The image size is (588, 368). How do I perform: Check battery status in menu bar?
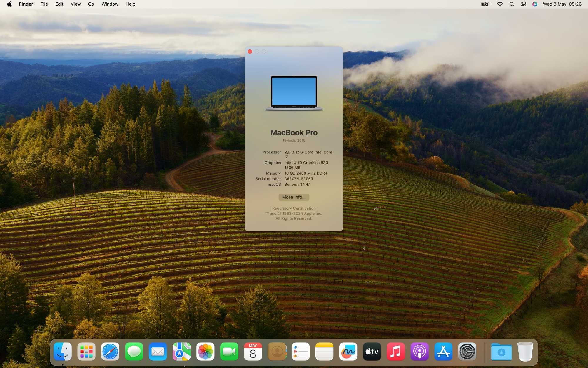(485, 4)
